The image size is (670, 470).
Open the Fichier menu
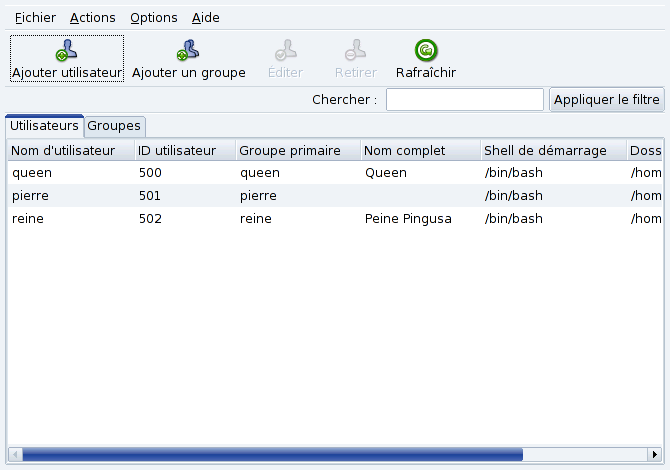coord(35,18)
